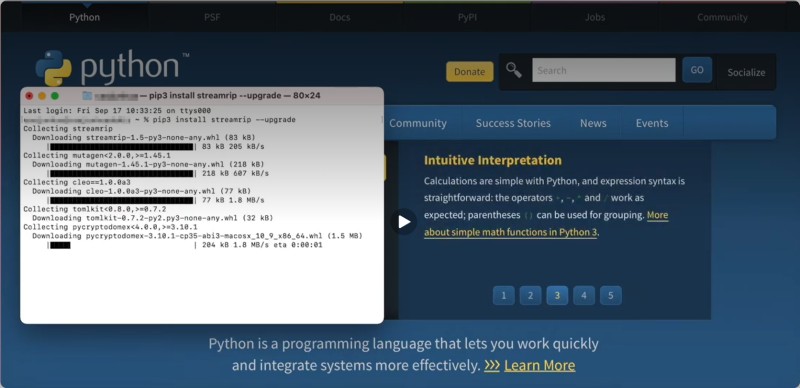800x388 pixels.
Task: Go to slide 2 of the slideshow
Action: [x=531, y=296]
